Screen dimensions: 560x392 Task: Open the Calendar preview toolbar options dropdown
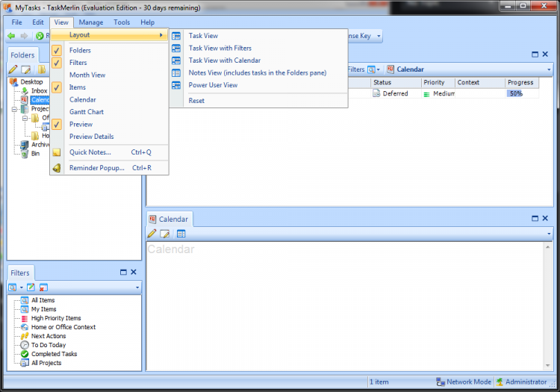pyautogui.click(x=549, y=234)
